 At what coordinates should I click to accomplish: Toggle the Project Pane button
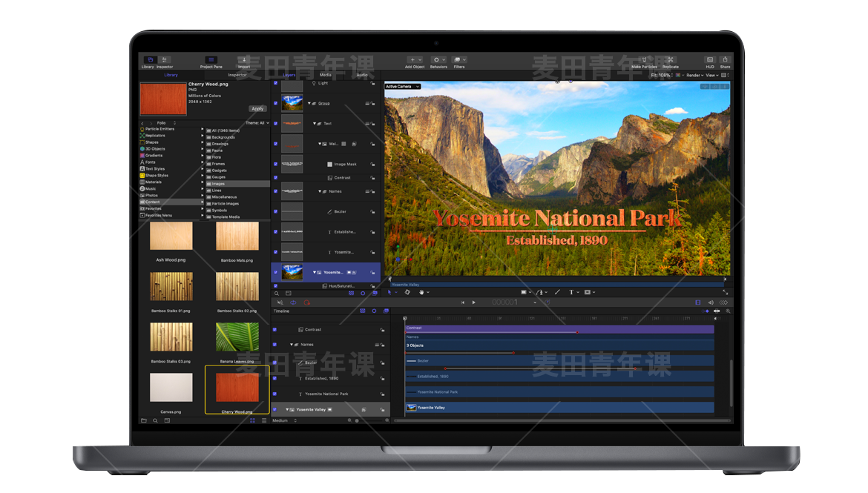(x=211, y=60)
